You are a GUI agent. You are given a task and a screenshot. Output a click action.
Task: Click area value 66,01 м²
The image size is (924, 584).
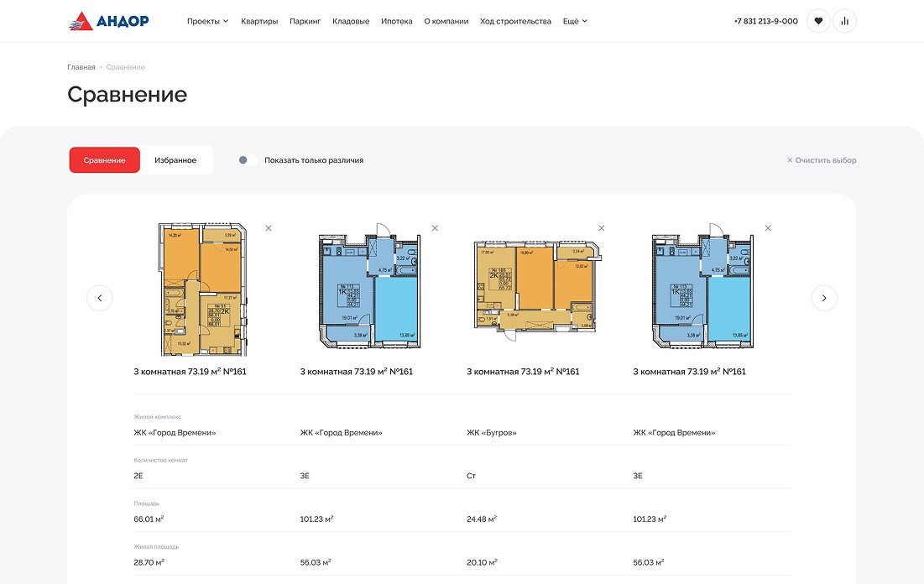149,519
